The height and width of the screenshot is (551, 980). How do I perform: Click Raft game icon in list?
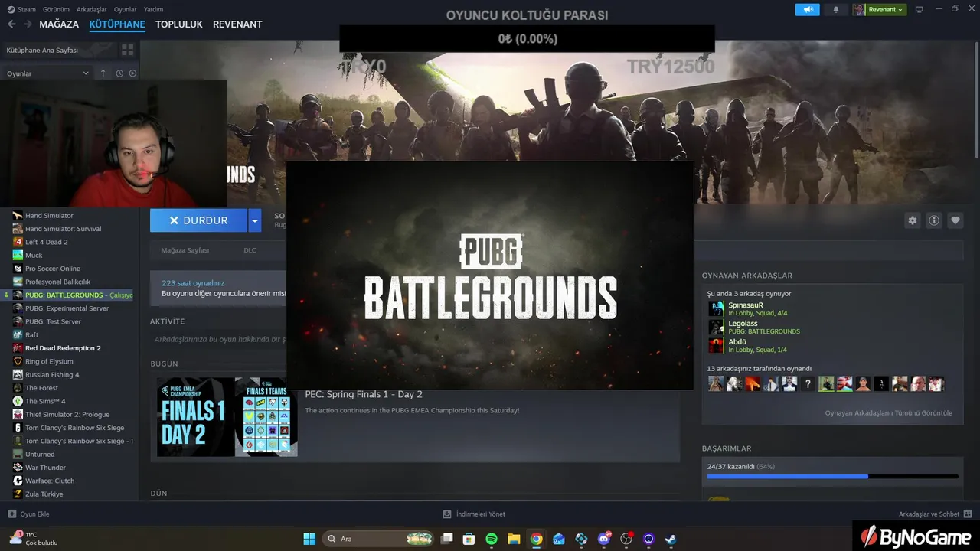(18, 334)
